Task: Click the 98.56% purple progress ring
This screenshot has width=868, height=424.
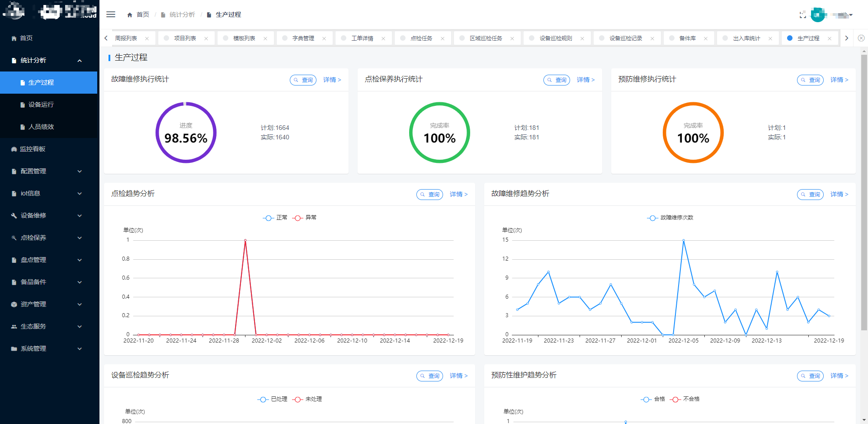Action: pyautogui.click(x=186, y=133)
